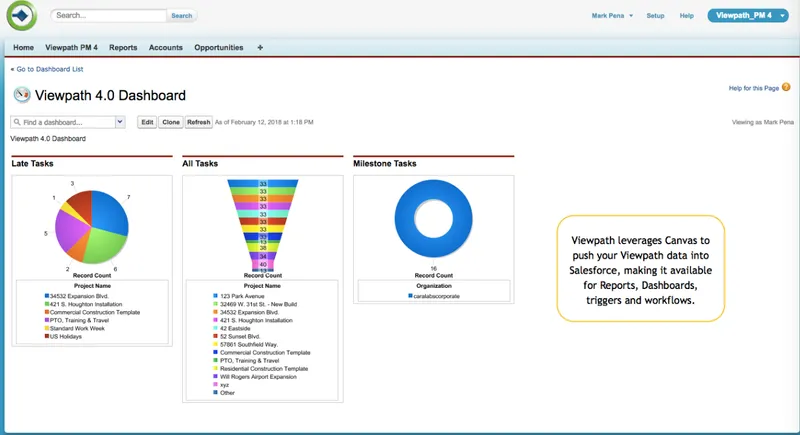This screenshot has height=435, width=800.
Task: Select the Opportunities tab
Action: (x=218, y=47)
